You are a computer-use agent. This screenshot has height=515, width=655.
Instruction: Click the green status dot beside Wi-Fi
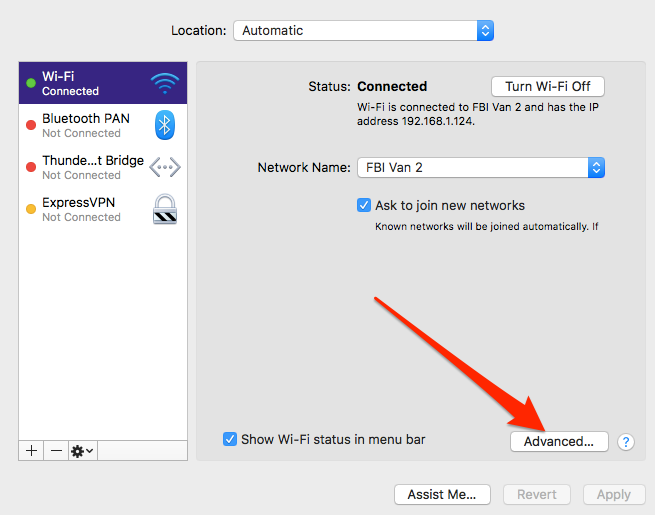coord(31,83)
